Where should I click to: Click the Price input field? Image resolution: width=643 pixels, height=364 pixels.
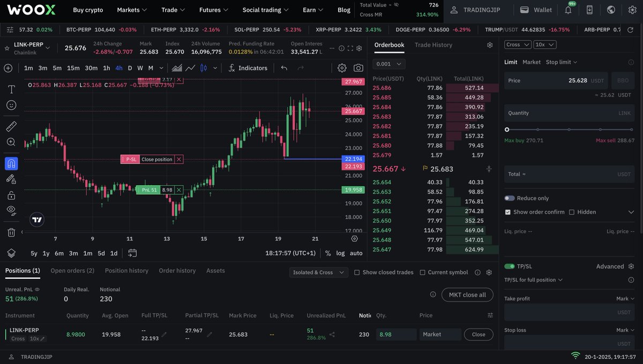pyautogui.click(x=556, y=81)
